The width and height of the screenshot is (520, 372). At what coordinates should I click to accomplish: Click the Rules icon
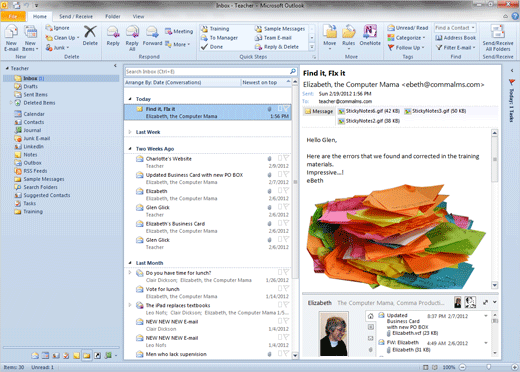click(348, 35)
